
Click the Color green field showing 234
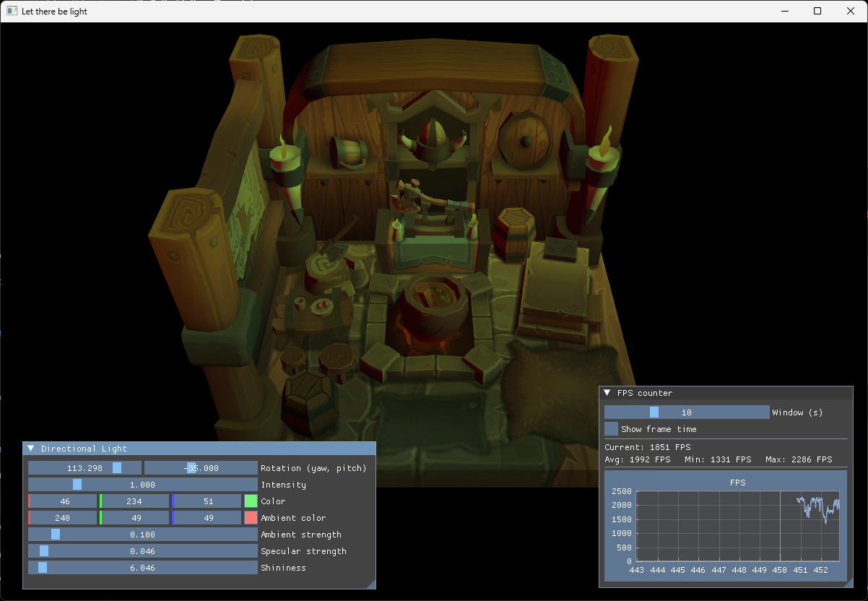134,501
